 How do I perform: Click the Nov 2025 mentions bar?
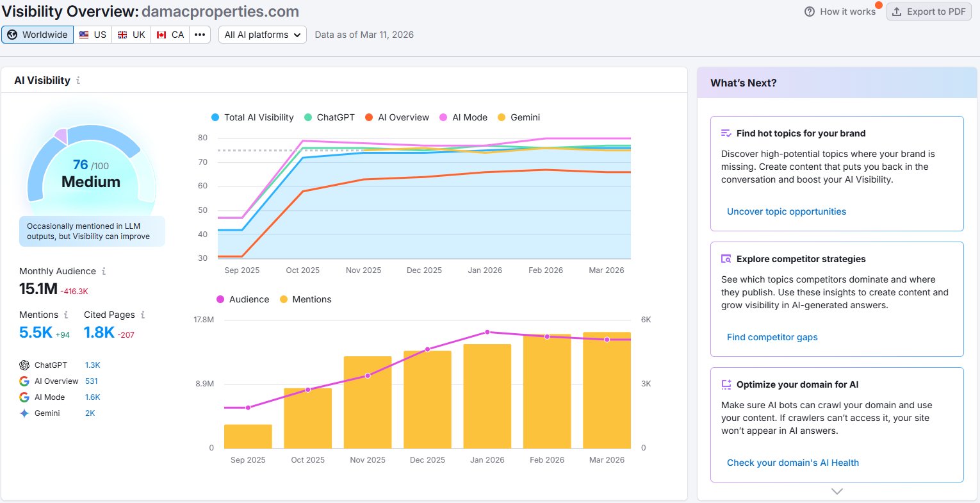(368, 402)
